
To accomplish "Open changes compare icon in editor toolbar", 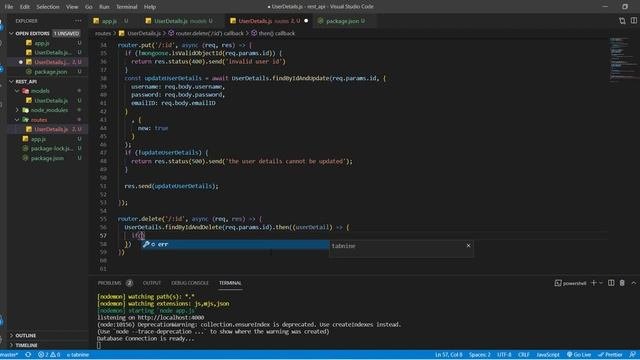I will (622, 21).
